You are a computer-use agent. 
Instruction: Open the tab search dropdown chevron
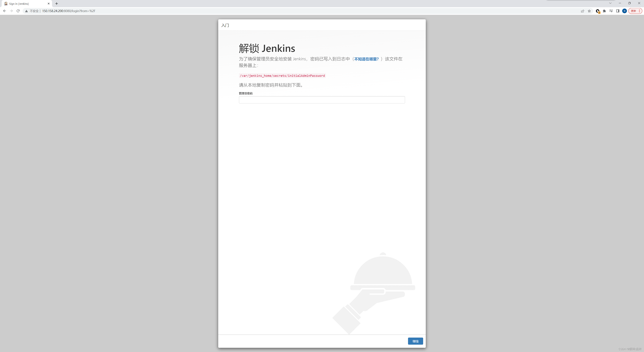click(x=610, y=3)
